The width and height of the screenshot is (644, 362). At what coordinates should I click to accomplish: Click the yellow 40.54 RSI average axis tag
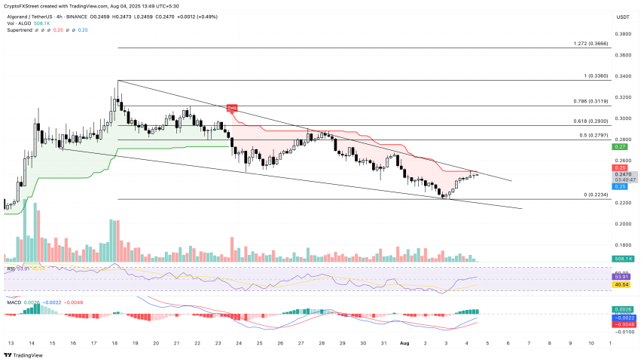pos(621,285)
